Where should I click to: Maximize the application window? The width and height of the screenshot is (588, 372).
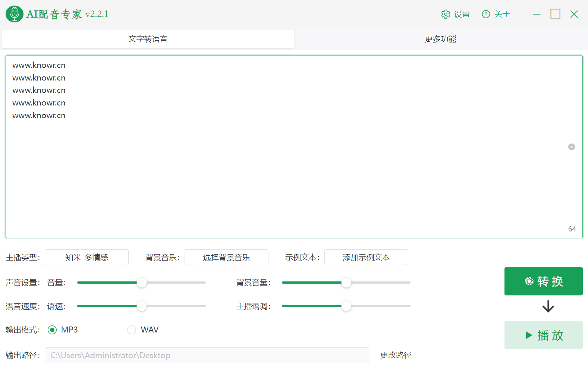point(555,14)
